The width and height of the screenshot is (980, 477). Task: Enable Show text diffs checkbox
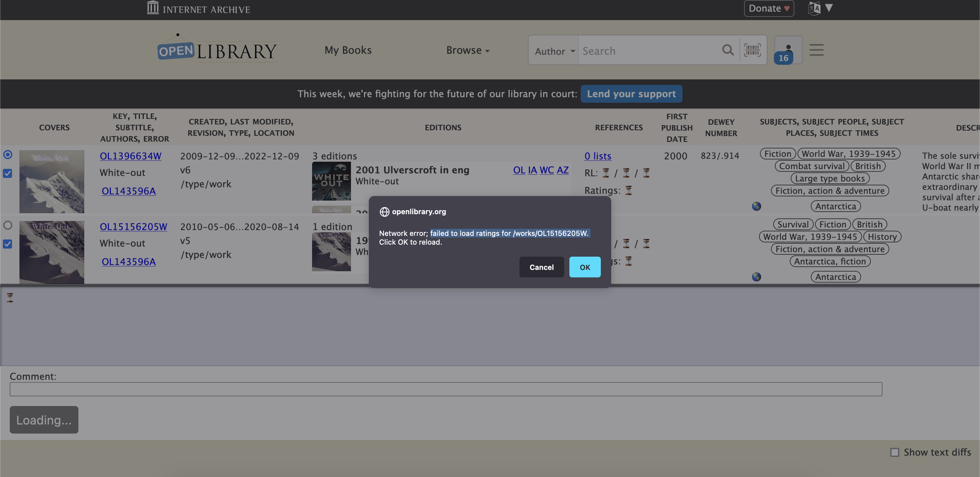894,452
